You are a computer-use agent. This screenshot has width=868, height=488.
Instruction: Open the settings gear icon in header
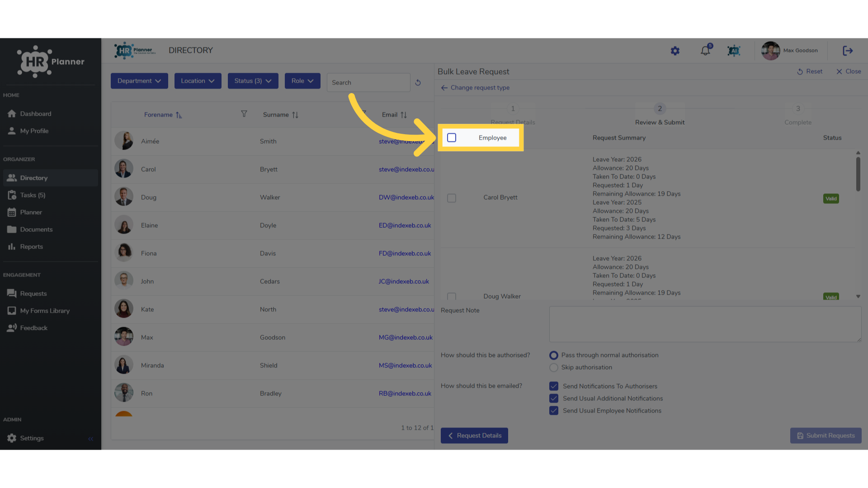click(x=675, y=51)
